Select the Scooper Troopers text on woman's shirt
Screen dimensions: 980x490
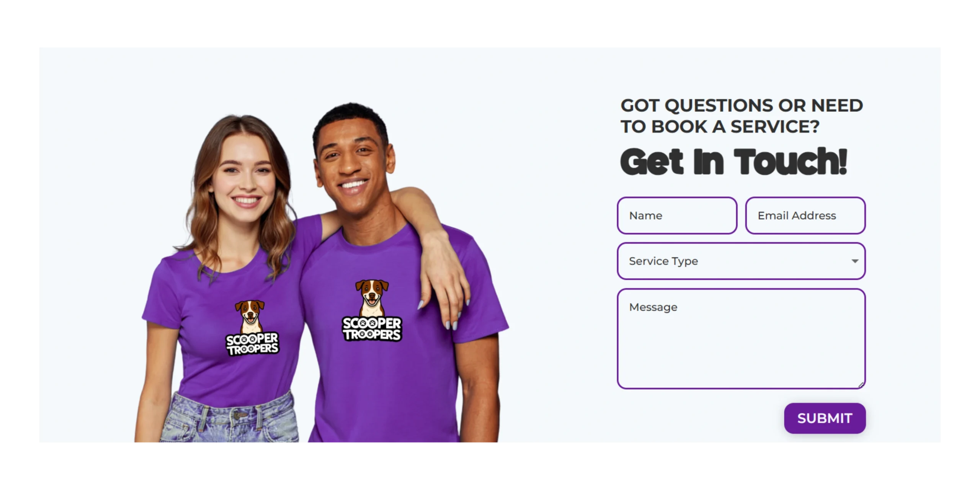[252, 344]
